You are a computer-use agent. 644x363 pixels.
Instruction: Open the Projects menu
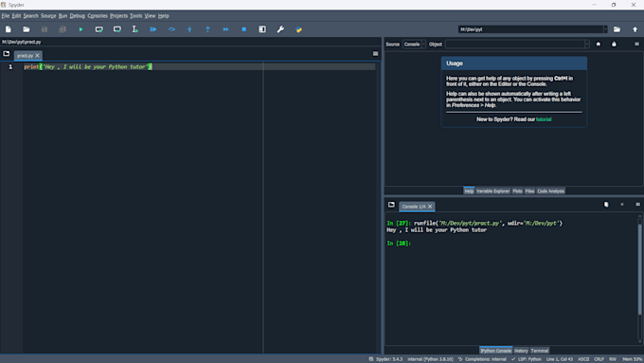118,15
